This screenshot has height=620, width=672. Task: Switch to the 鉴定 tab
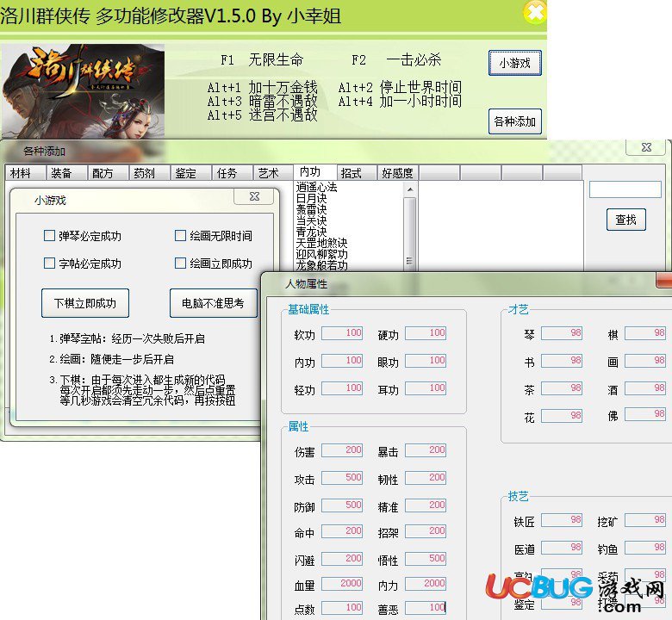click(190, 173)
